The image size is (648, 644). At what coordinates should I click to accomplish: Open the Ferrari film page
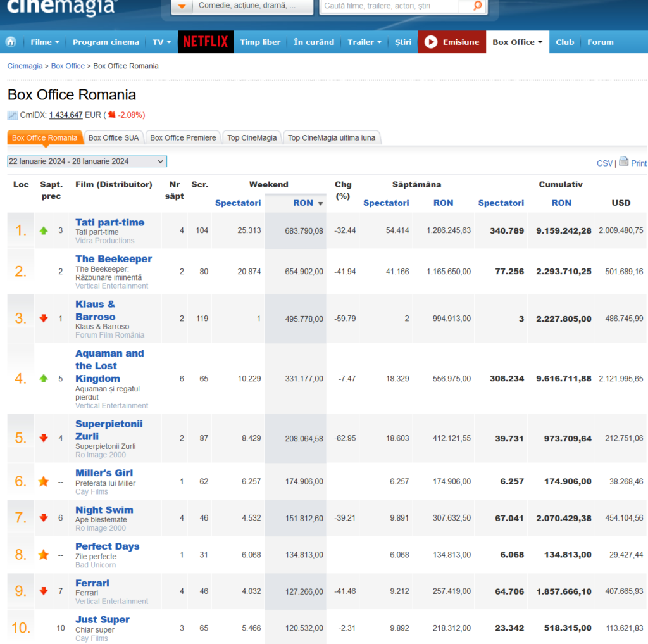pyautogui.click(x=92, y=583)
